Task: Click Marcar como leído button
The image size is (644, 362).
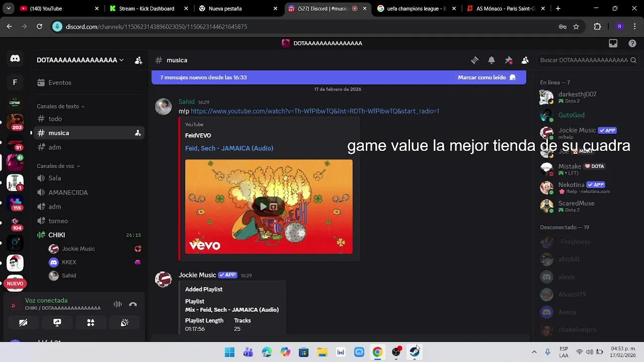Action: [487, 77]
